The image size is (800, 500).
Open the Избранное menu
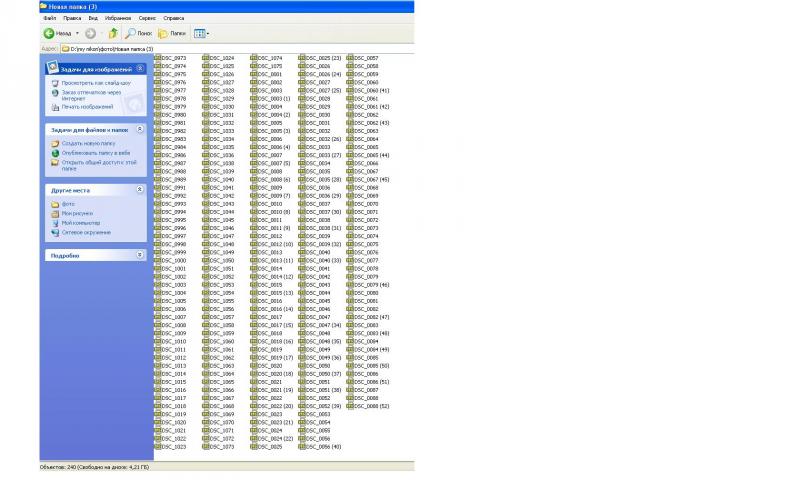(x=118, y=18)
